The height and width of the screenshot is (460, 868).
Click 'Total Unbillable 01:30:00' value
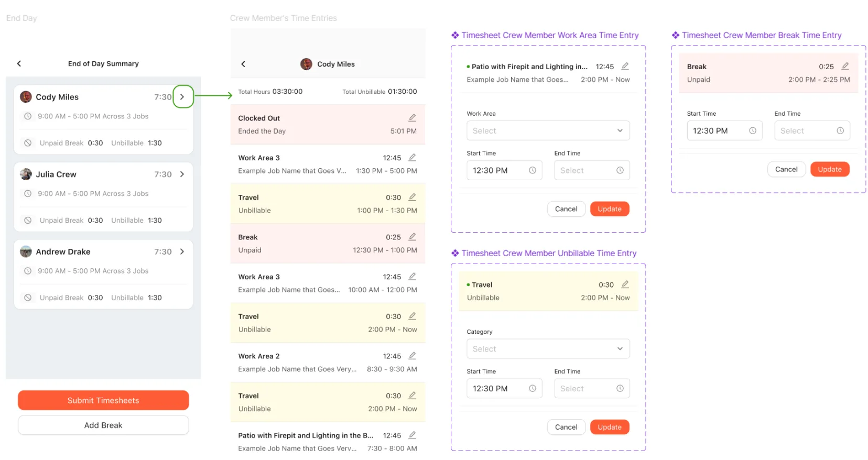[x=379, y=92]
